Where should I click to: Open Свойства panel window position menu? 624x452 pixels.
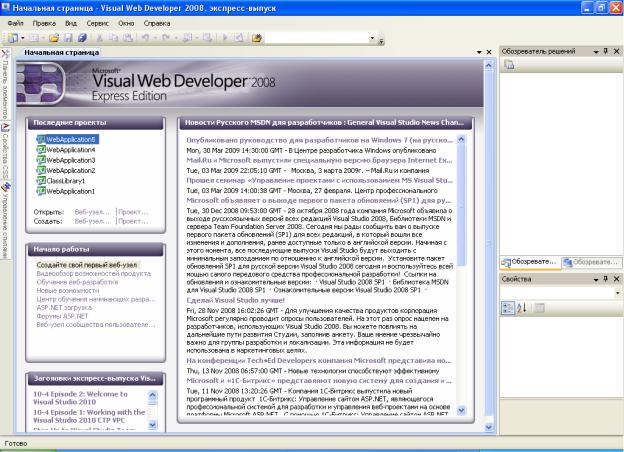(x=596, y=279)
